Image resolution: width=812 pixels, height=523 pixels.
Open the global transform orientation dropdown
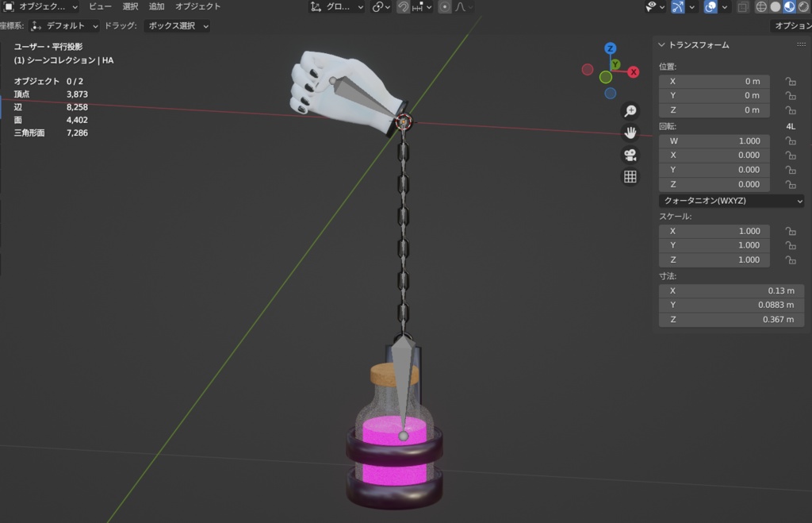click(337, 6)
